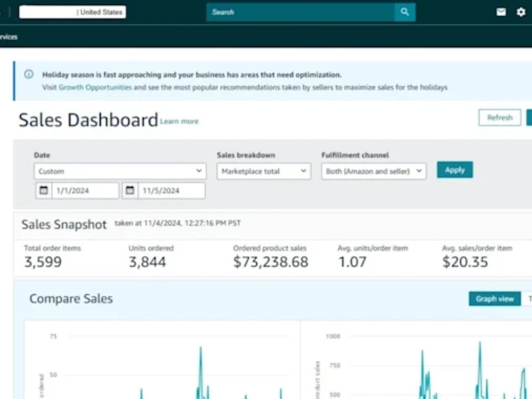This screenshot has width=532, height=399.
Task: Focus the top Search field
Action: coord(301,12)
